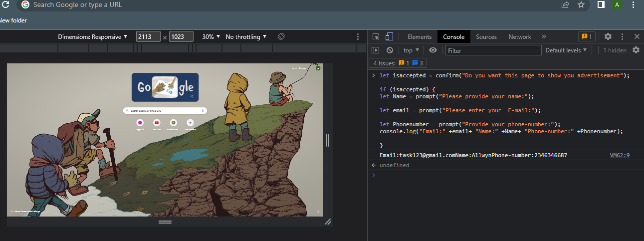
Task: Edit the viewport width field 2113
Action: [148, 36]
